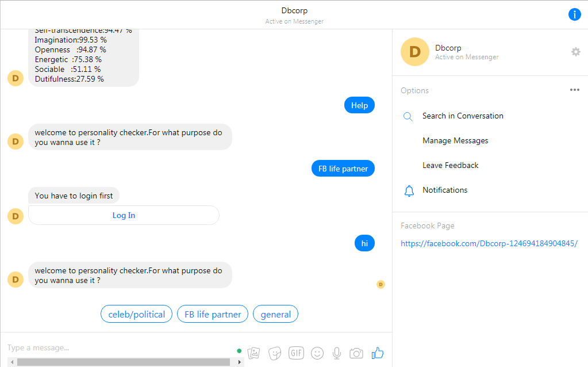Click the Dbcorp avatar beside Dutifulness message
588x367 pixels.
point(16,78)
